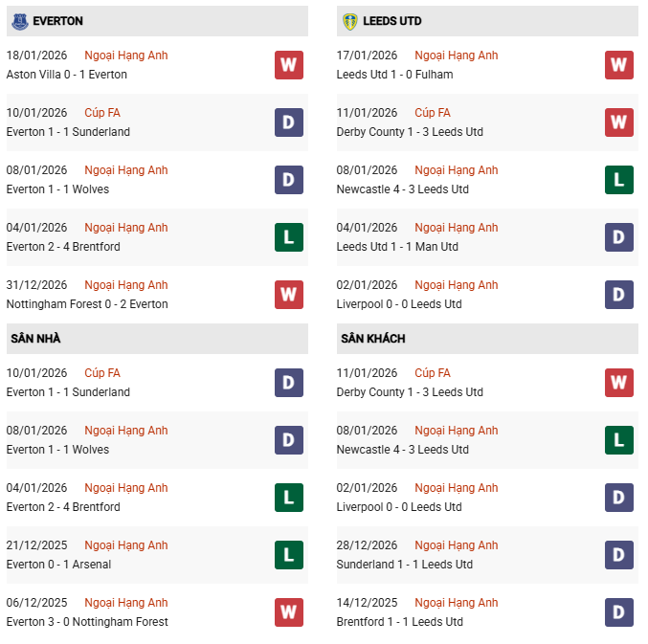Open Ngoại Hạng Anh link dated 17/01/2026
Viewport: 648px width, 644px height.
point(456,56)
